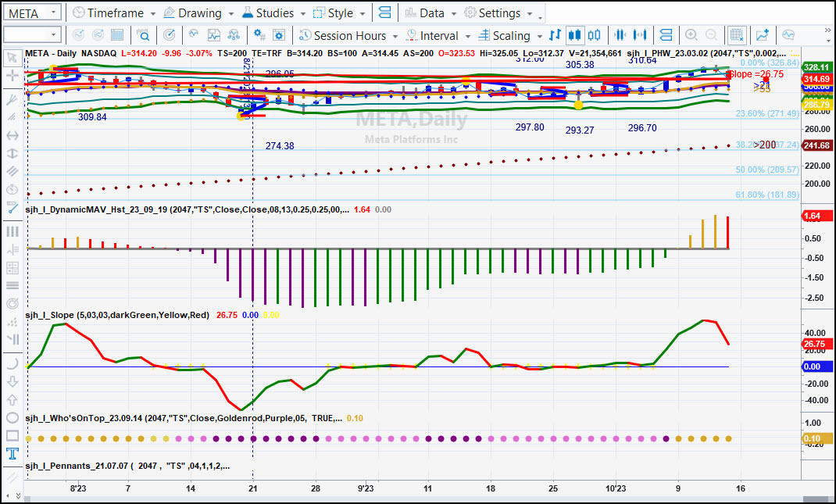Click the framed chart analysis icon
The width and height of the screenshot is (836, 504).
tap(214, 35)
